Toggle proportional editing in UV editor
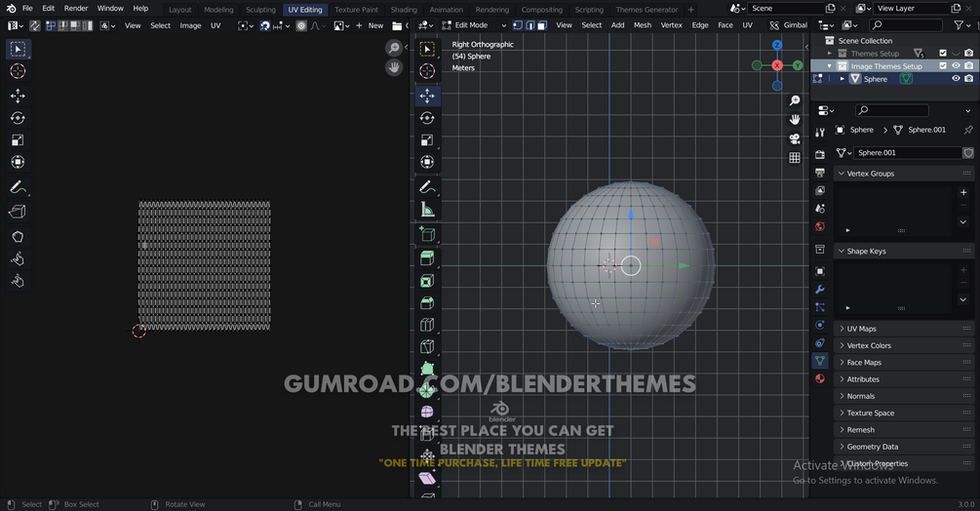Screen dimensions: 980x511 [x=301, y=25]
